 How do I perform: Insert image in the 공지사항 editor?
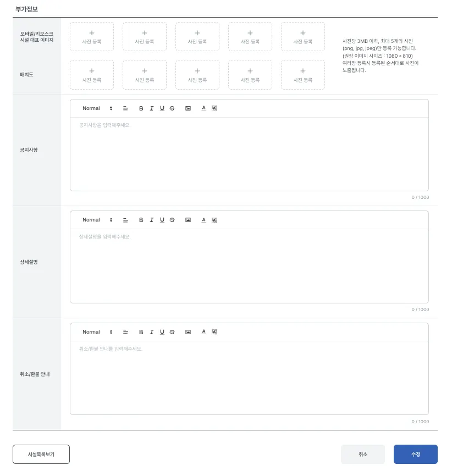pos(188,108)
